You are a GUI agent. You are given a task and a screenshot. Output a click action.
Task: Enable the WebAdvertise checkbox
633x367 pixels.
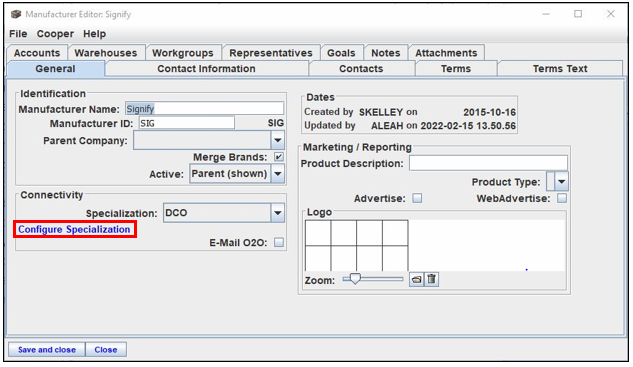(x=562, y=198)
